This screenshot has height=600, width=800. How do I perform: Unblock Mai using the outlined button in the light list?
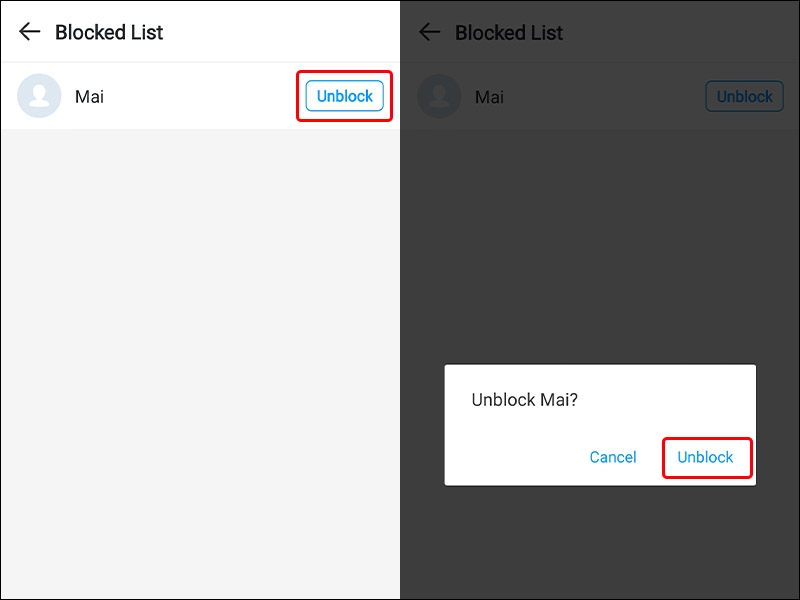click(344, 96)
